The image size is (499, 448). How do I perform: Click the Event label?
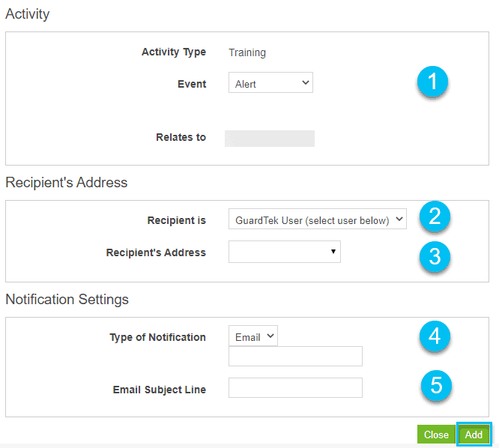tap(192, 84)
